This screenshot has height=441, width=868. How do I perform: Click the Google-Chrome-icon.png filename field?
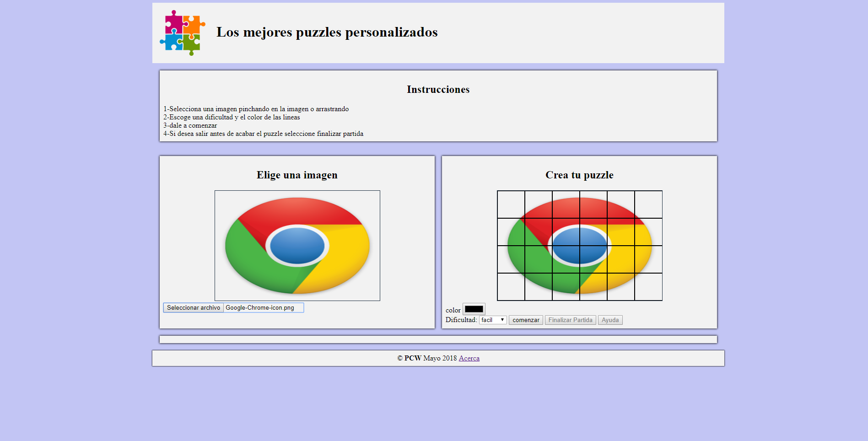pyautogui.click(x=263, y=307)
